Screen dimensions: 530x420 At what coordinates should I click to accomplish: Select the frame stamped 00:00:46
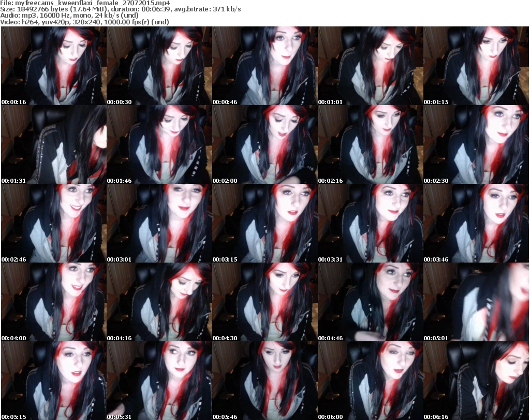265,66
